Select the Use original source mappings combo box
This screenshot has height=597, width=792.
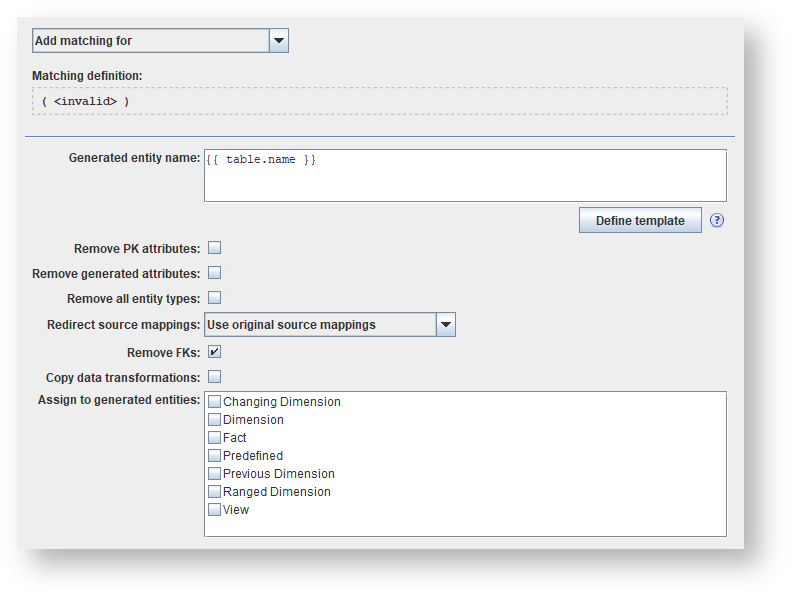pyautogui.click(x=320, y=325)
